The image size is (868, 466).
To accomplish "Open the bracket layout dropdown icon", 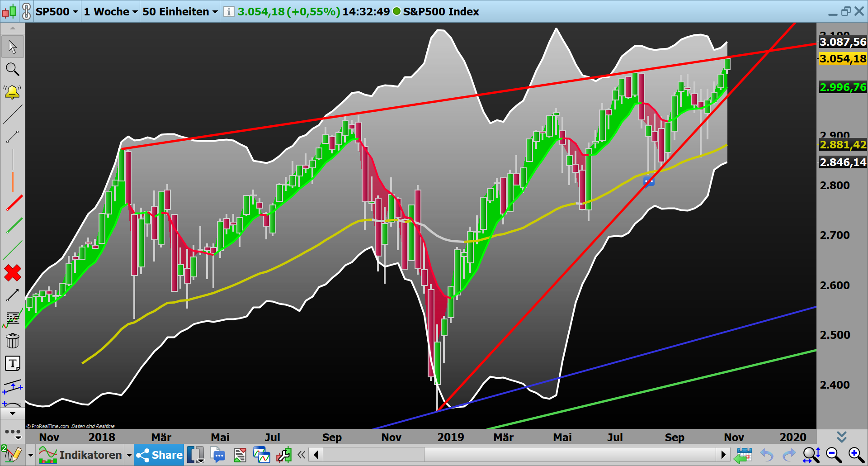I will coord(195,455).
